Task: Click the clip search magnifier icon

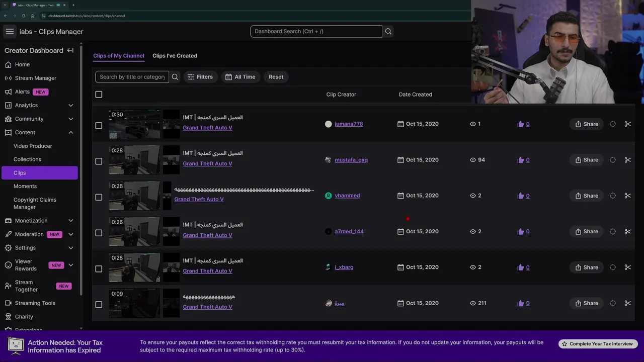Action: point(175,77)
